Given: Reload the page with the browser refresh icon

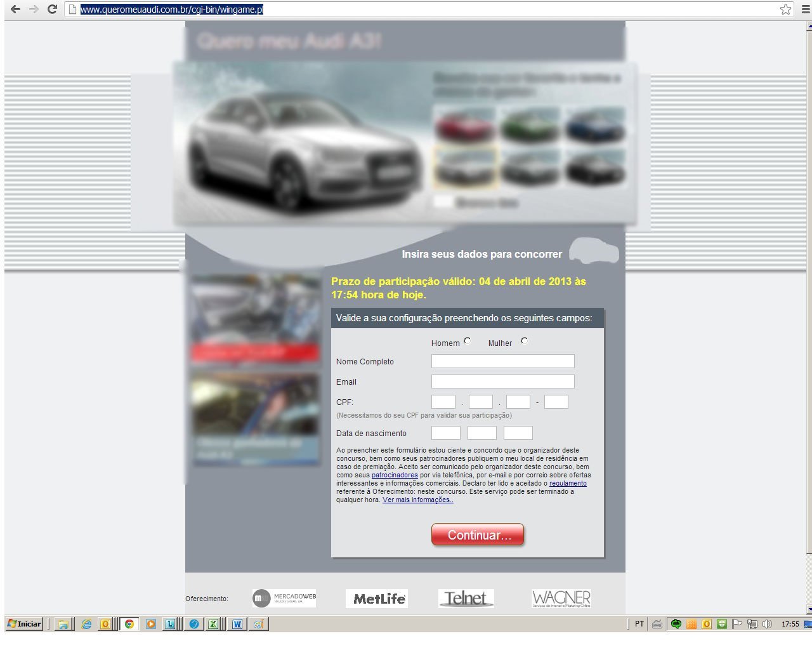Looking at the screenshot, I should (x=52, y=9).
